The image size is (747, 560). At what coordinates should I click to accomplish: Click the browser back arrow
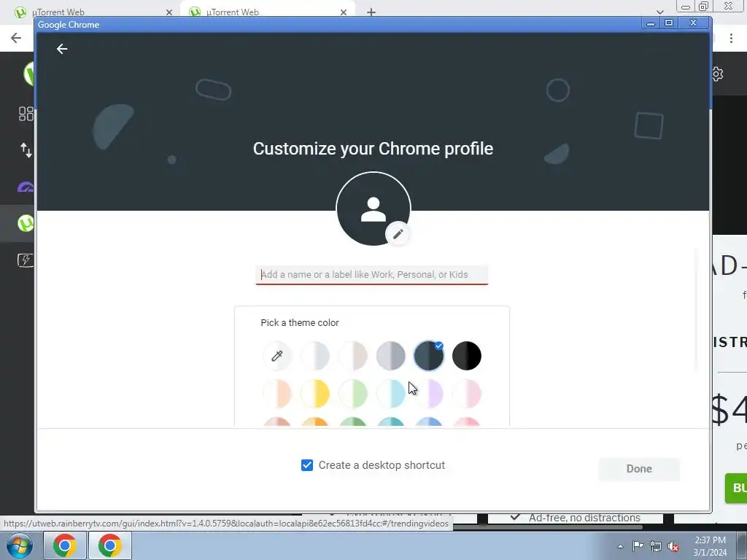click(16, 38)
